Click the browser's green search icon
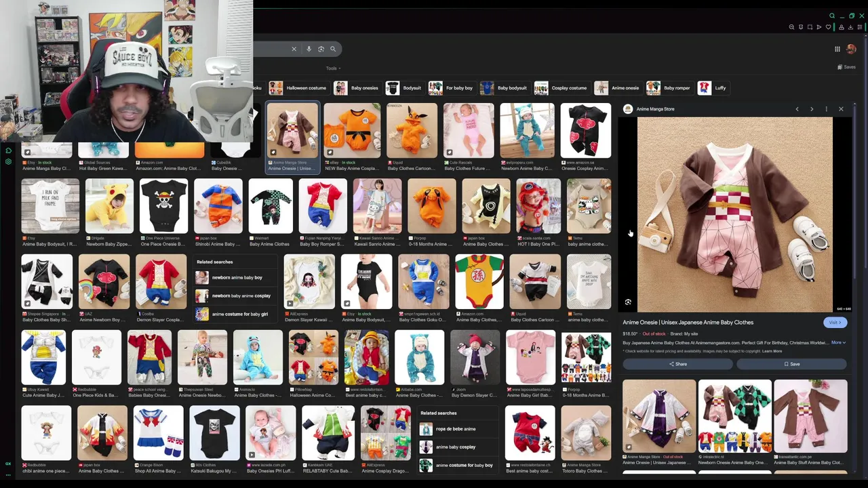 click(832, 16)
